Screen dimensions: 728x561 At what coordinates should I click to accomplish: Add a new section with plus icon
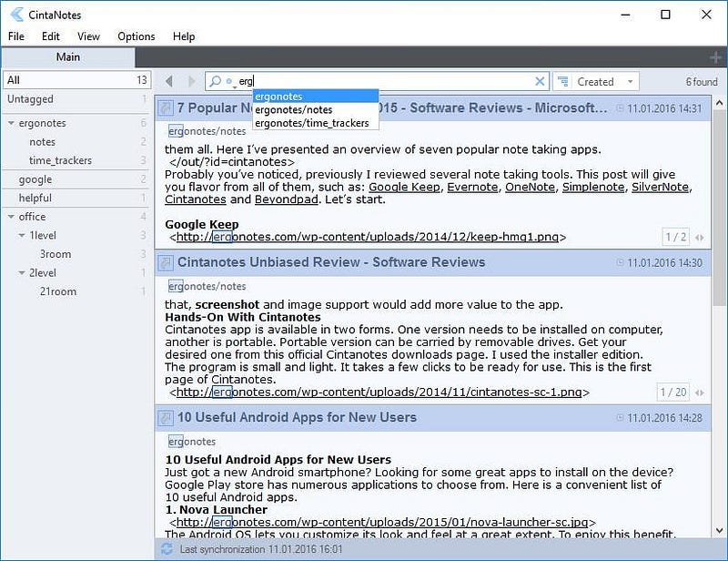[x=715, y=57]
